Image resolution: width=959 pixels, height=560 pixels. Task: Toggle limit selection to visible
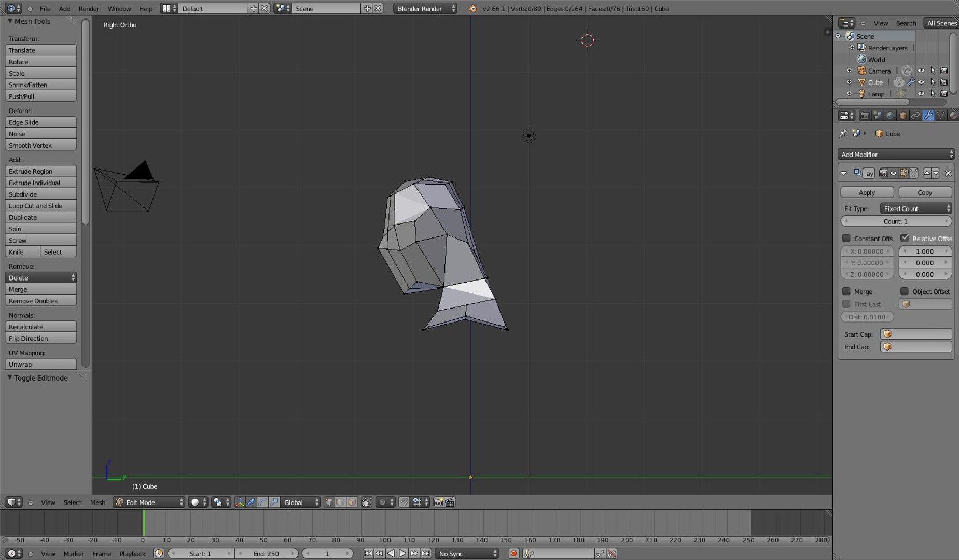[x=366, y=502]
